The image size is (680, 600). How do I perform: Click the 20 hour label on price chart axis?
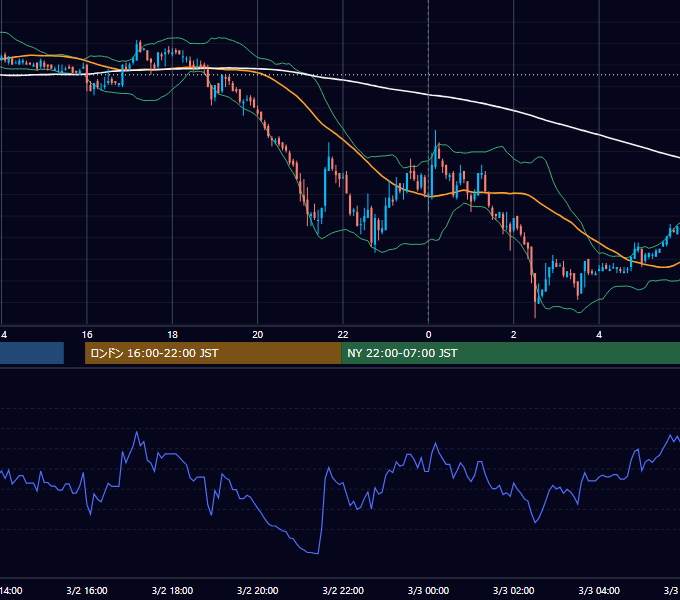(x=258, y=335)
